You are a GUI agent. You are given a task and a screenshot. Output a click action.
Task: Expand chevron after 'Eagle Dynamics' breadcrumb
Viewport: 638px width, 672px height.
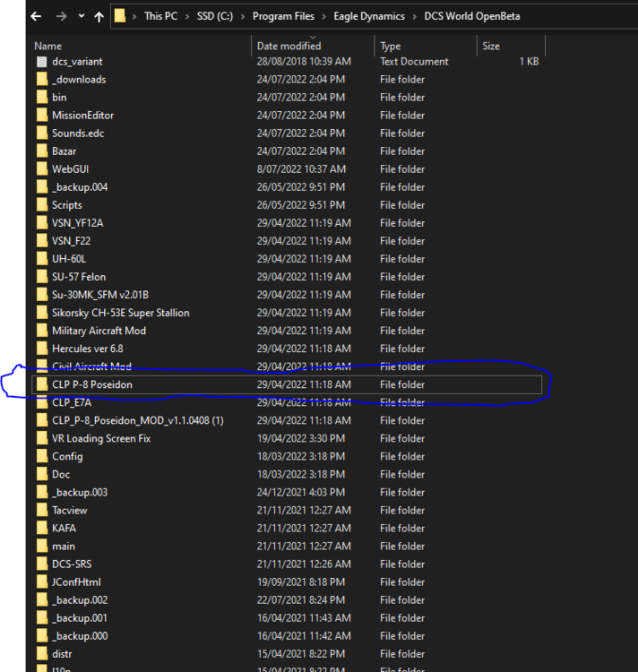pyautogui.click(x=414, y=16)
